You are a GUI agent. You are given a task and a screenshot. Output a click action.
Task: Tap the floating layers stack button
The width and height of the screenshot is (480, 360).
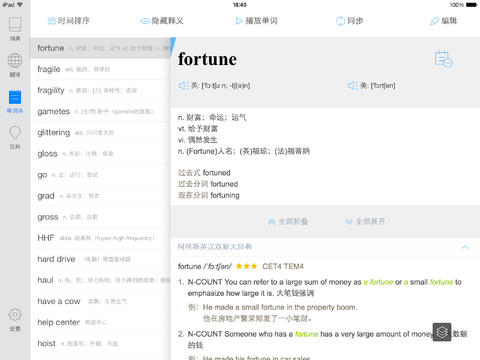point(442,332)
